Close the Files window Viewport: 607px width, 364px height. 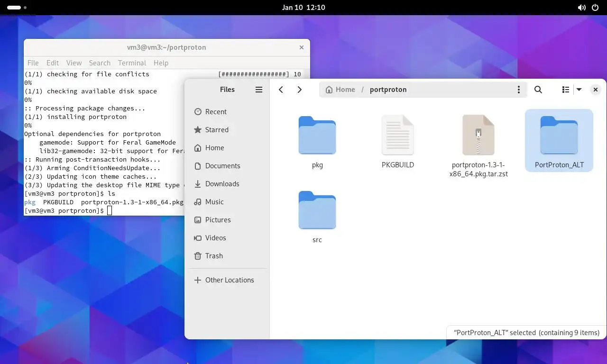596,90
